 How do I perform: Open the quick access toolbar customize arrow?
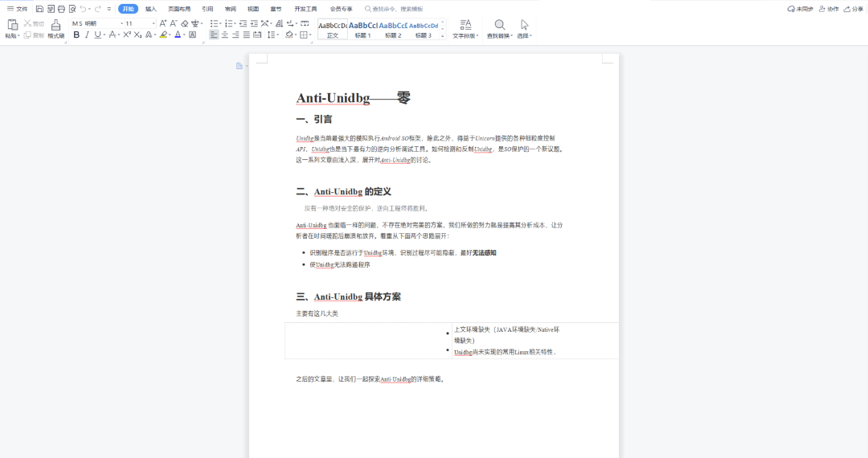pos(109,9)
